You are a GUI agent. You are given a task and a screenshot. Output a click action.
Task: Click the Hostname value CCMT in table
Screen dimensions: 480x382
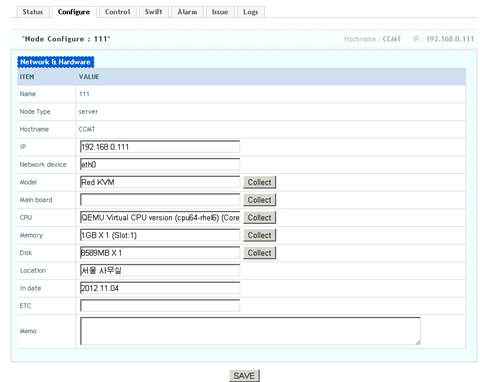click(x=87, y=129)
